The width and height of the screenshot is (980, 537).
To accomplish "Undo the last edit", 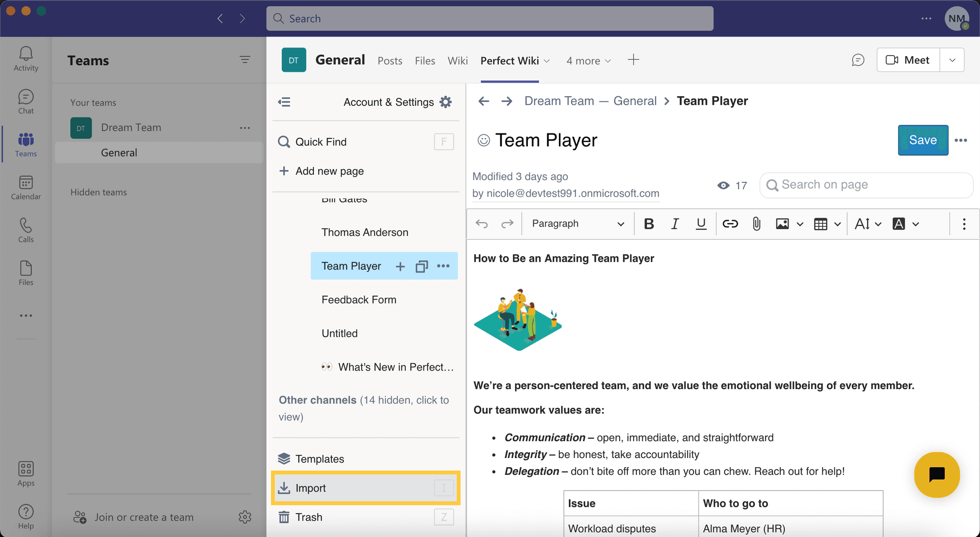I will [x=482, y=224].
